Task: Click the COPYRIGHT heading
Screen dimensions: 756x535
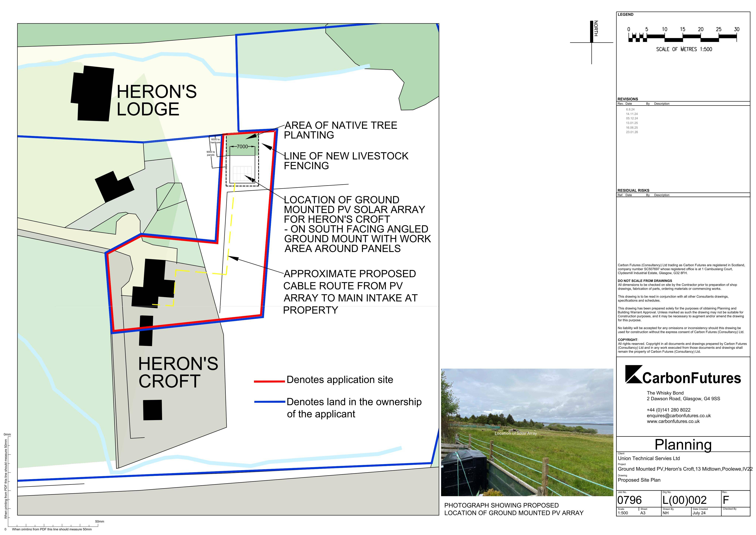Action: pos(628,340)
